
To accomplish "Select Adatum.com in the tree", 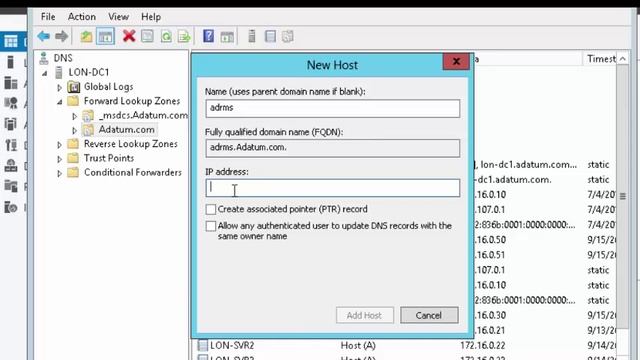I will [x=127, y=130].
